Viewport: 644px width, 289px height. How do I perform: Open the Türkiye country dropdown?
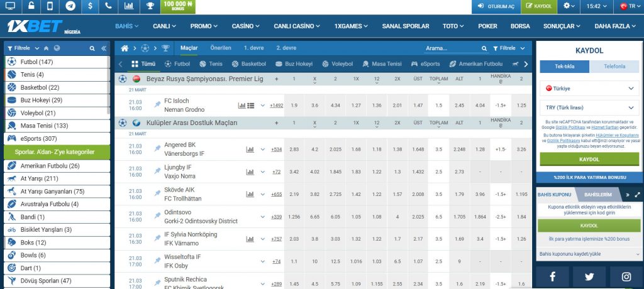tap(589, 88)
